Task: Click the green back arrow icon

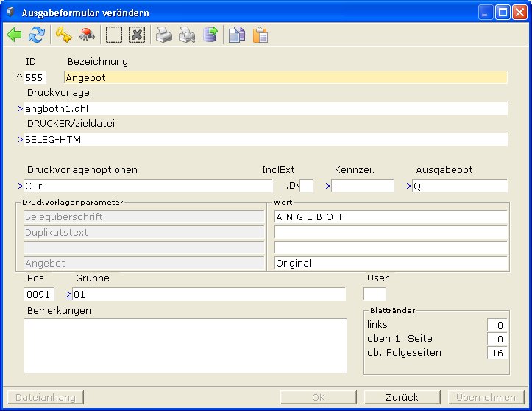Action: 14,35
